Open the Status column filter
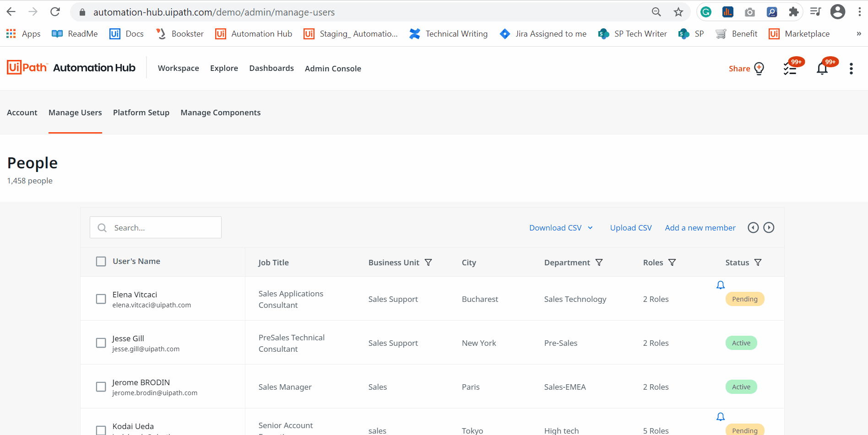This screenshot has width=868, height=435. pos(758,262)
